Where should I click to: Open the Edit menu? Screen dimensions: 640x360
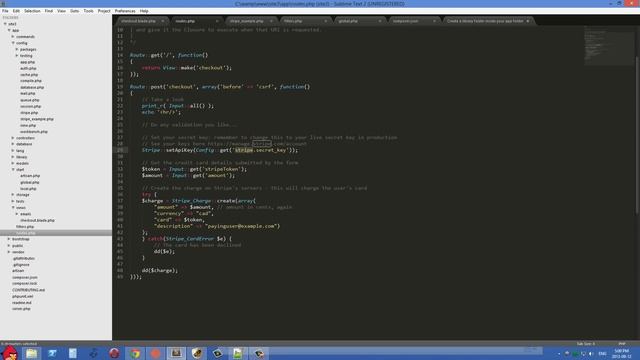pos(16,11)
